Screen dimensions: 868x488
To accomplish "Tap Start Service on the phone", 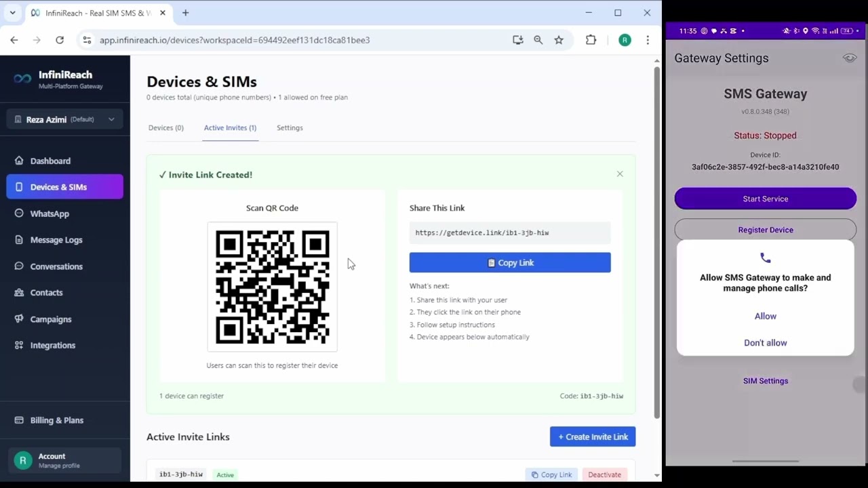I will [x=766, y=199].
